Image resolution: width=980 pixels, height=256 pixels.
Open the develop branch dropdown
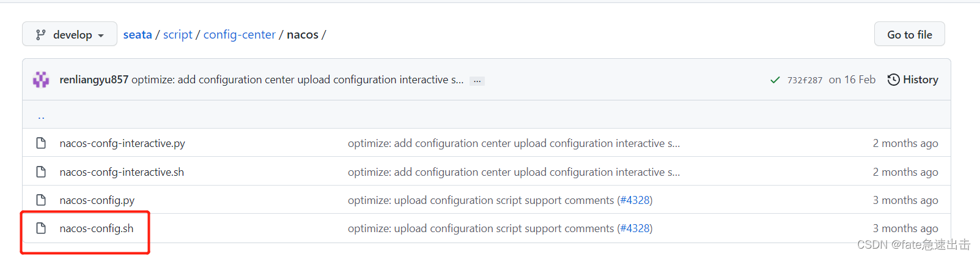[69, 35]
